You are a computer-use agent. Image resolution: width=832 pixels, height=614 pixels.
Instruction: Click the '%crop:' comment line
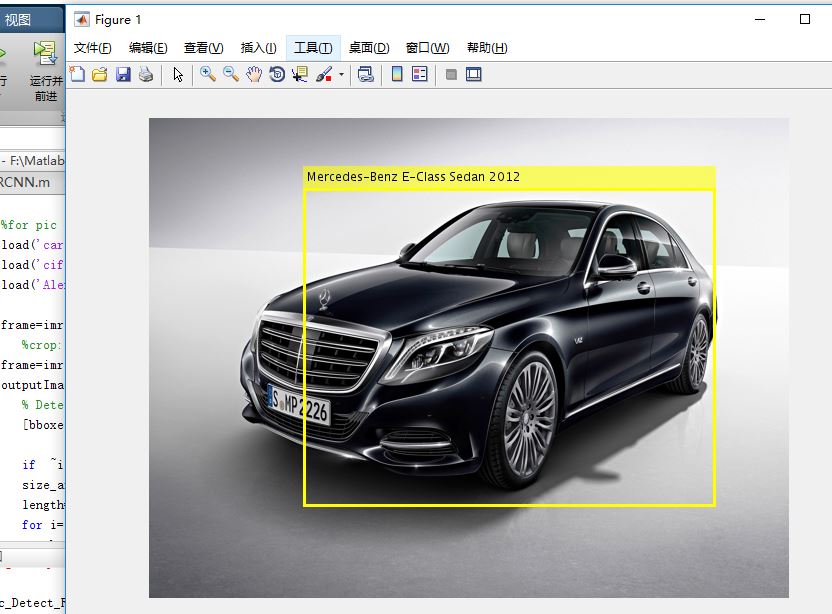click(41, 345)
